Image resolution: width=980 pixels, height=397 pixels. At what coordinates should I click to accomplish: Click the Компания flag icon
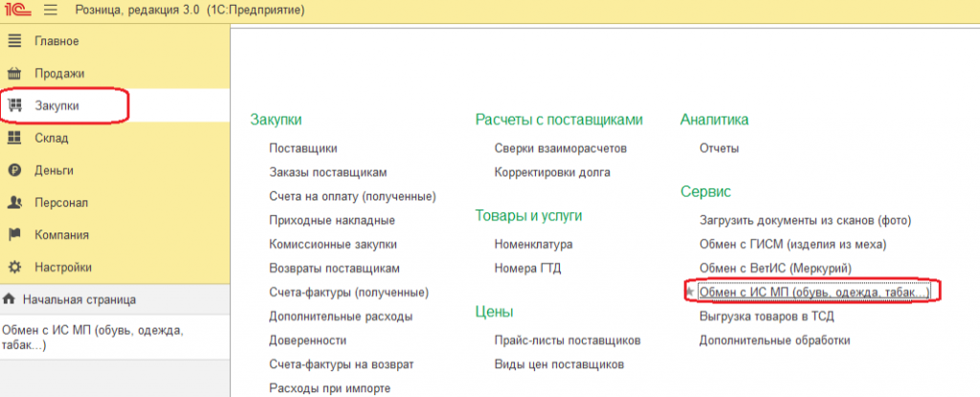click(x=14, y=235)
